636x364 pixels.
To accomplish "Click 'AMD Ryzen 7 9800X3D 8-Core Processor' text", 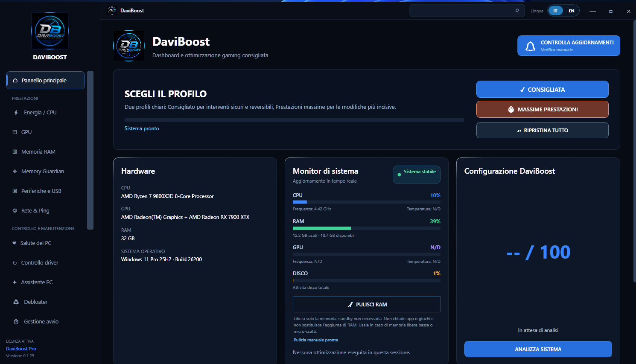I will [x=167, y=196].
